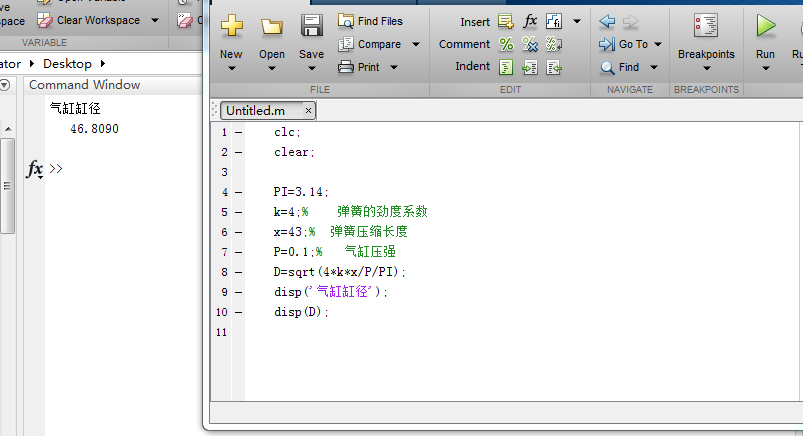This screenshot has height=436, width=803.
Task: Open the Clear Workspace dropdown arrow
Action: coord(155,20)
